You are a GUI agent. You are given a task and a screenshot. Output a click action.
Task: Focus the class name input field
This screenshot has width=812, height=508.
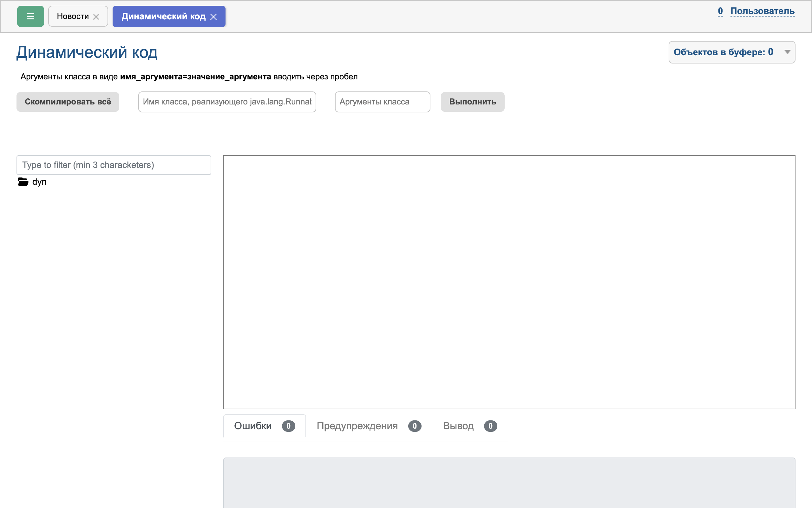coord(227,102)
